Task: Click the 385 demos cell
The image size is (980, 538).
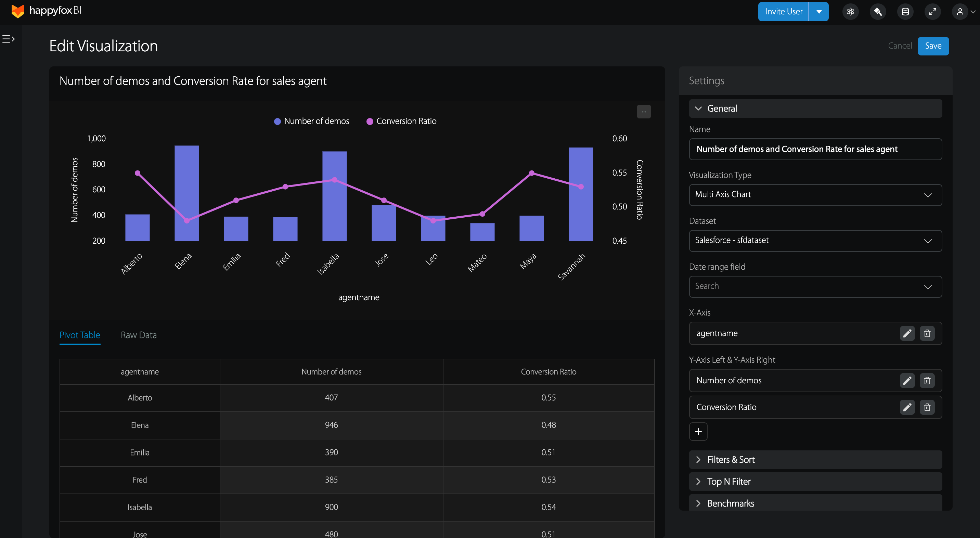Action: pos(331,480)
